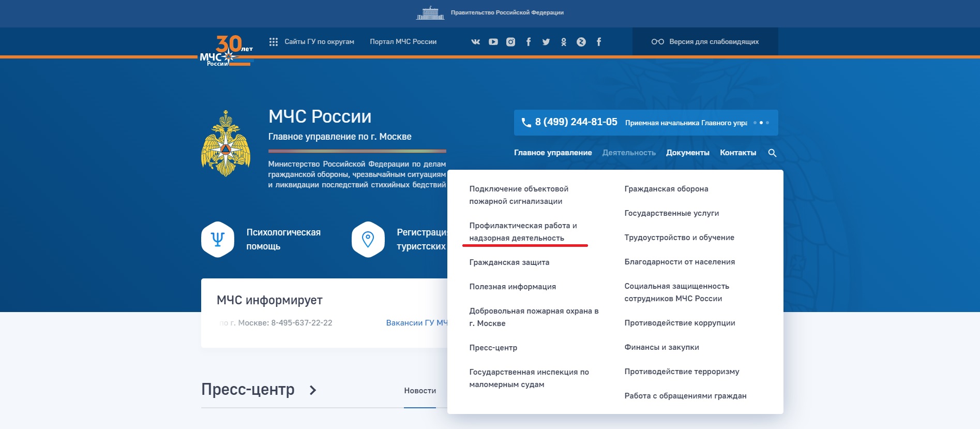Click the search magnifier icon
The image size is (980, 429).
coord(772,153)
